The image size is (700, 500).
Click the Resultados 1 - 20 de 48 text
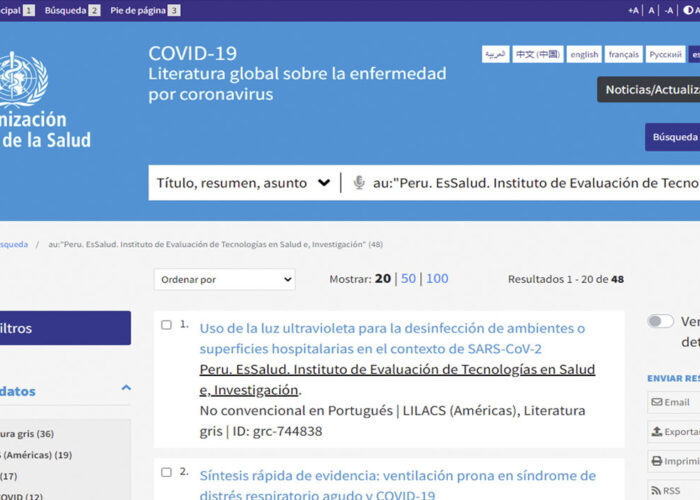point(566,279)
